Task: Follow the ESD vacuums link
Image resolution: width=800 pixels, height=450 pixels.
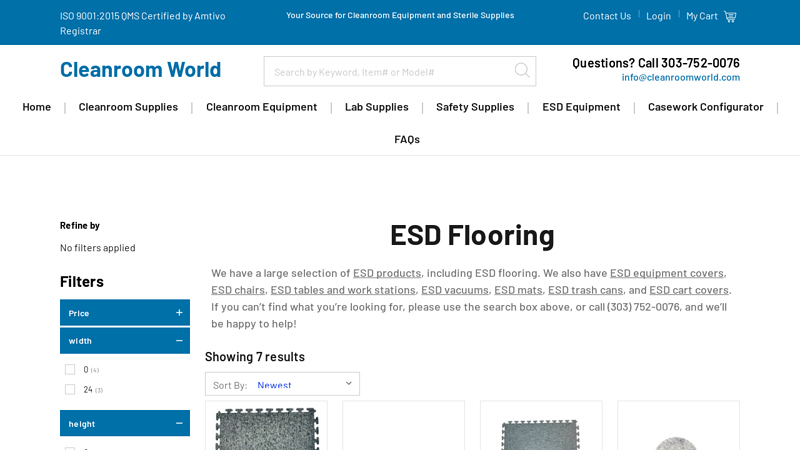Action: tap(455, 290)
